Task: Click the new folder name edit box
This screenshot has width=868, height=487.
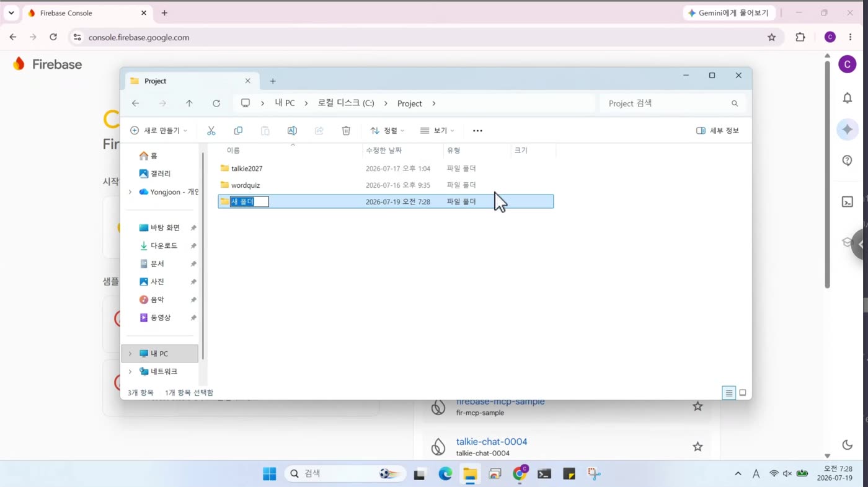Action: (249, 201)
